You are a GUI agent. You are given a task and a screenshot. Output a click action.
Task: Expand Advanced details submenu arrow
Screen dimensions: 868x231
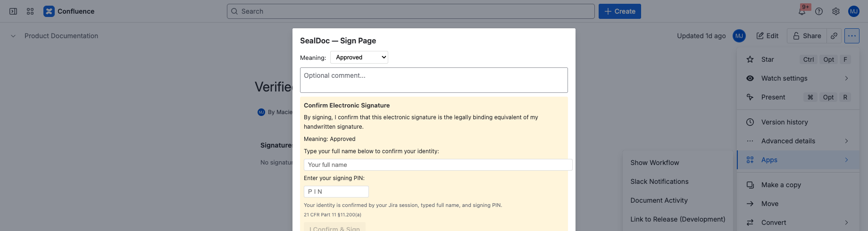pos(846,141)
